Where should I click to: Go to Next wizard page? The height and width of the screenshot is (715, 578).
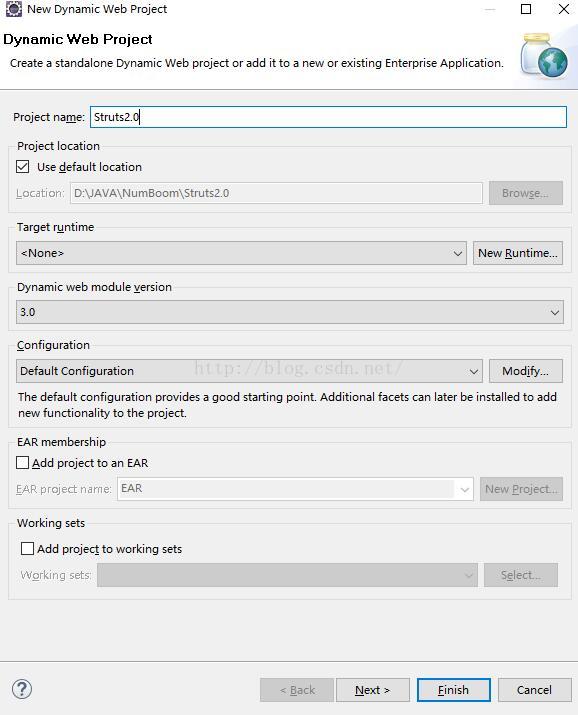click(373, 690)
